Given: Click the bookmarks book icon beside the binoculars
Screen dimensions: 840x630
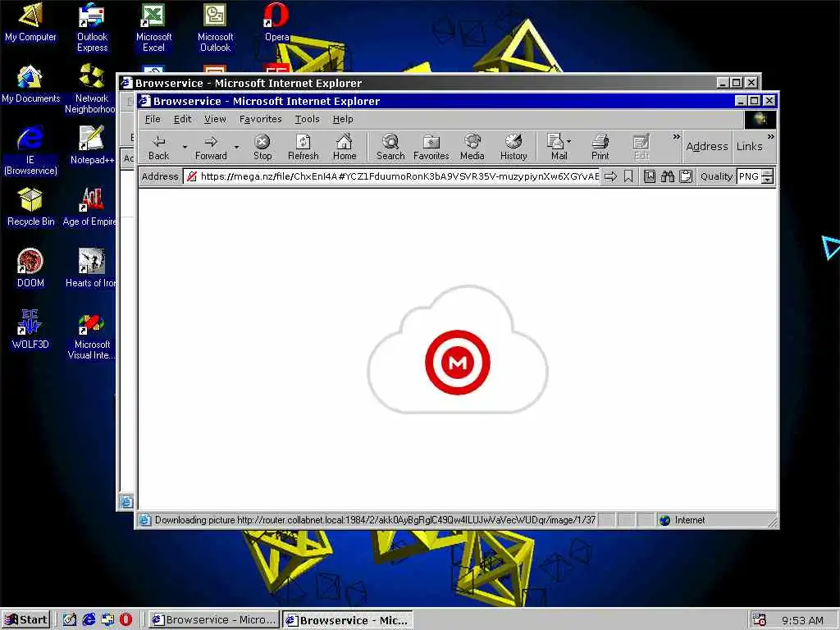Looking at the screenshot, I should click(650, 176).
